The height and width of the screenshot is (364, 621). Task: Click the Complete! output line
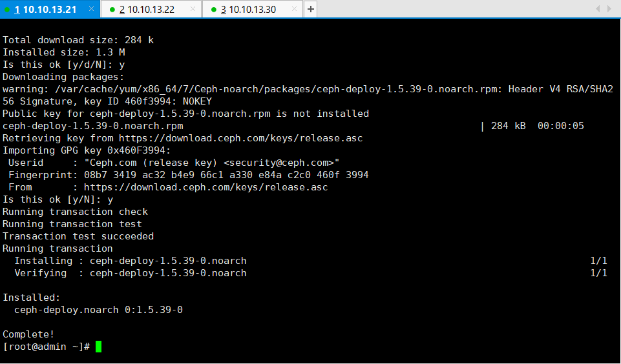point(28,334)
